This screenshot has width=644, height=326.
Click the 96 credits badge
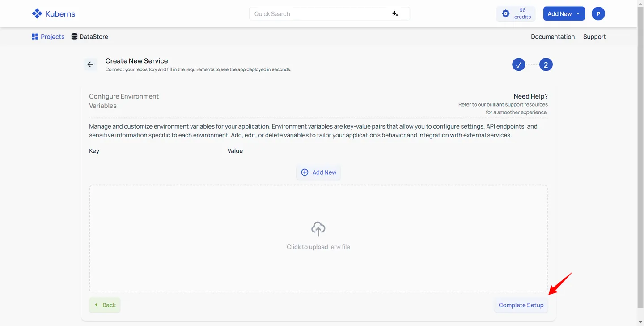click(516, 13)
